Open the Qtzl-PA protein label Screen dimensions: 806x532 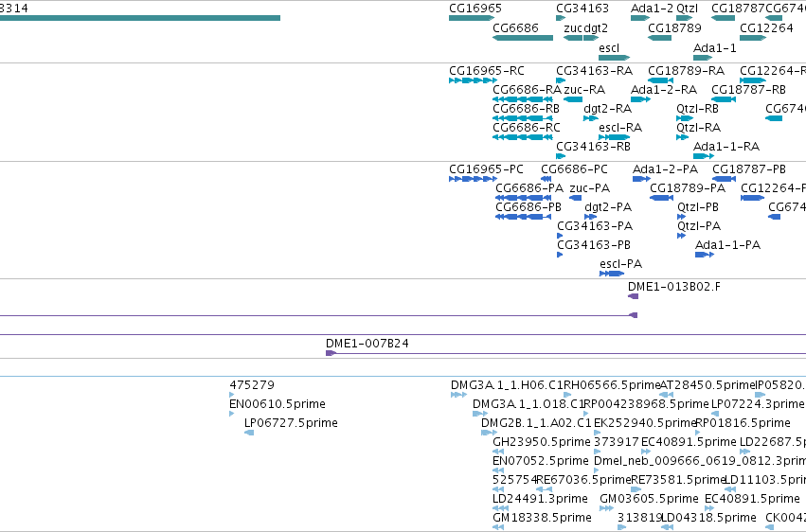tap(699, 226)
